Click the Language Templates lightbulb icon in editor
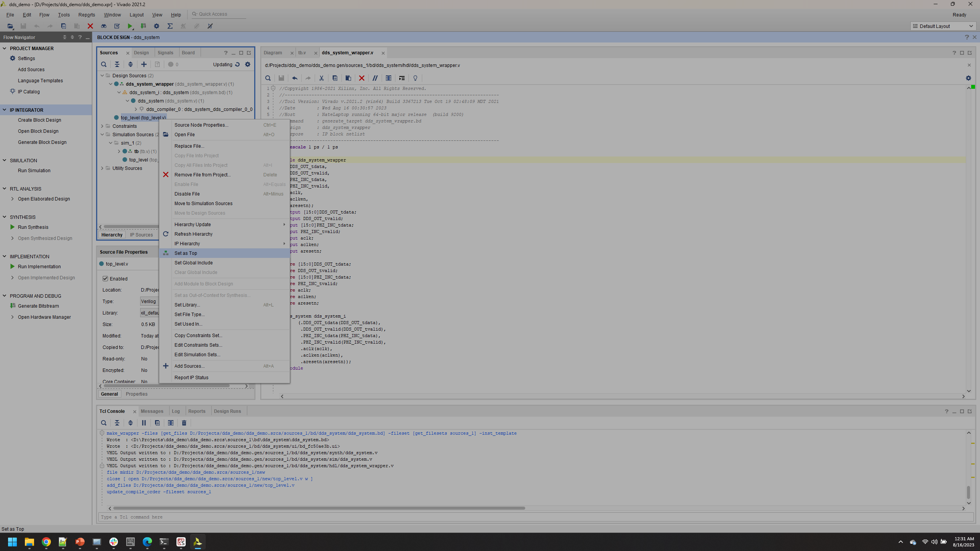 tap(415, 78)
